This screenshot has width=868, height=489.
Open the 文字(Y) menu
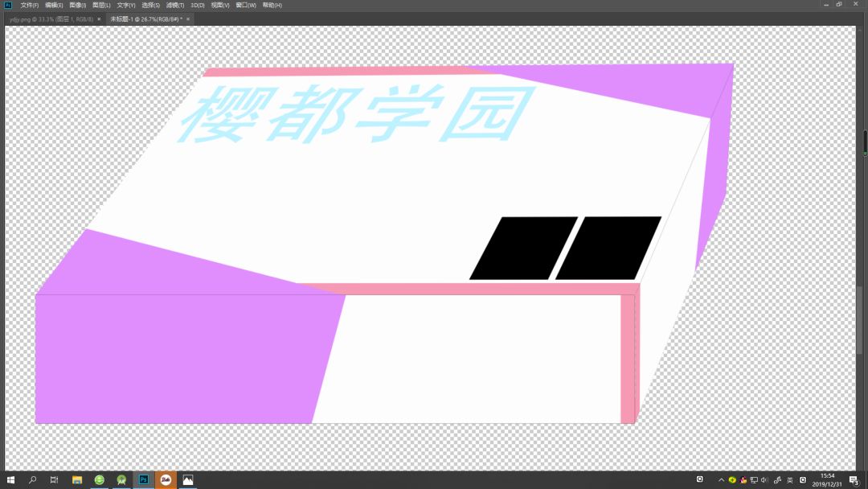pyautogui.click(x=125, y=5)
